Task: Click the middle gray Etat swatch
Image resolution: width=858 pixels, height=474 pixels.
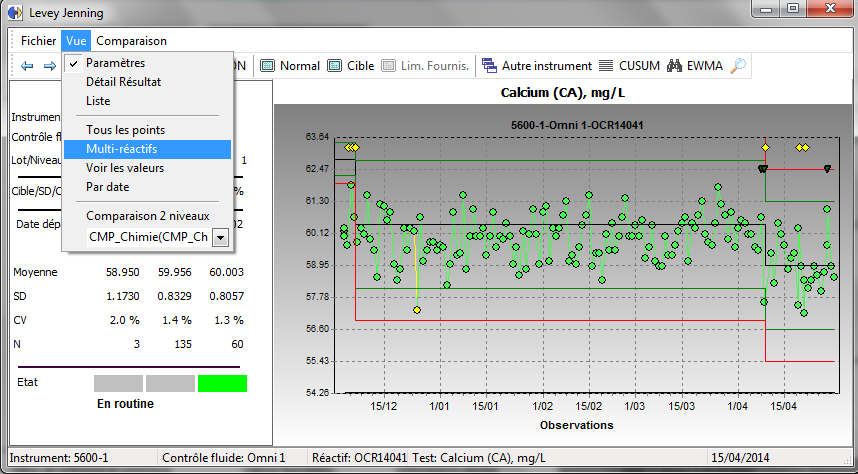Action: pos(170,383)
